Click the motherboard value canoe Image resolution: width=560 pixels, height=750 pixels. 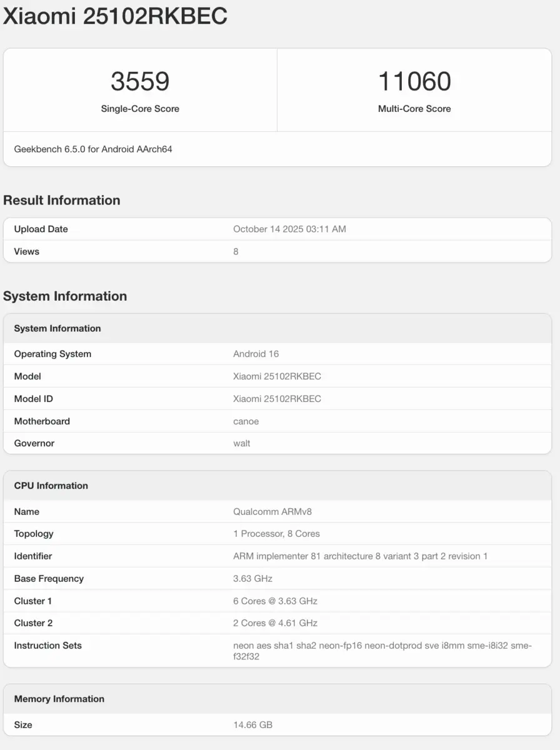click(246, 421)
